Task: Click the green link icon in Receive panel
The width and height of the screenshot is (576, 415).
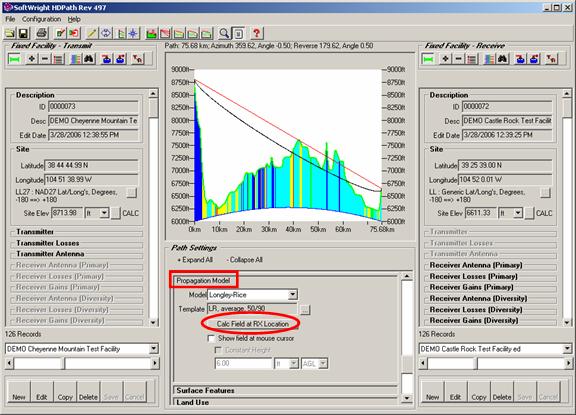Action: pos(428,59)
